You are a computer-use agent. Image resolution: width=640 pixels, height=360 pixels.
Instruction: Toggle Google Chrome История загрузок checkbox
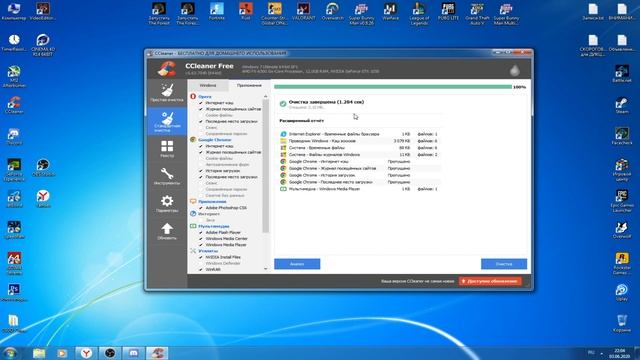click(201, 171)
